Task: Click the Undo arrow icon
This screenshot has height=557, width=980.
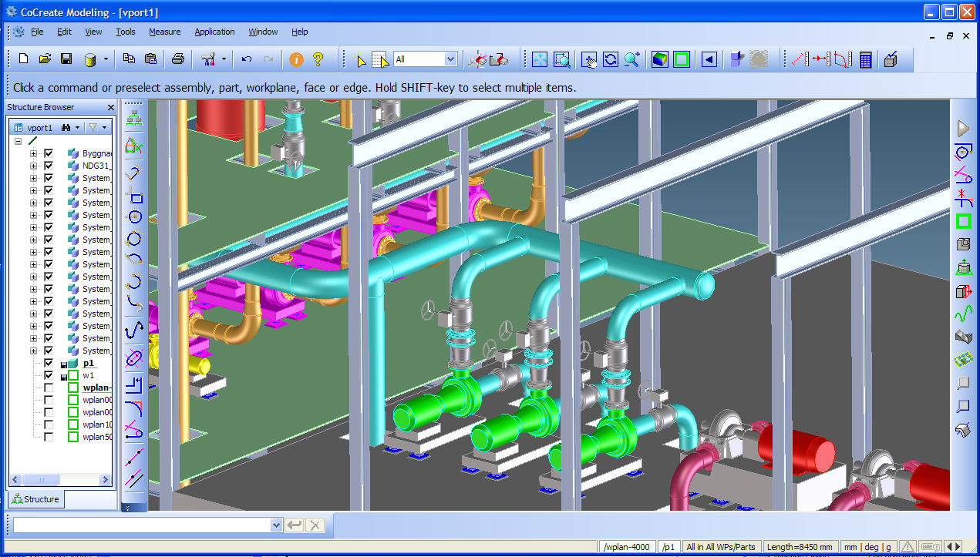Action: click(246, 59)
